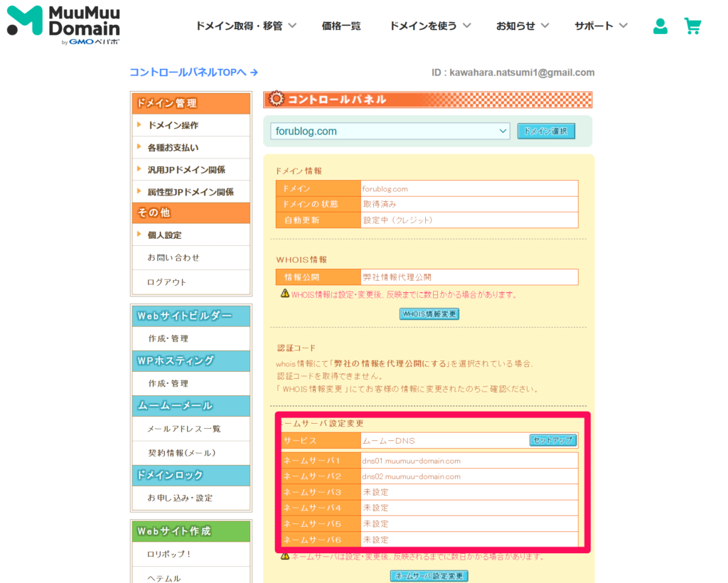Click the MuuMuu Domain logo
Viewport: 728px width, 583px height.
[63, 24]
